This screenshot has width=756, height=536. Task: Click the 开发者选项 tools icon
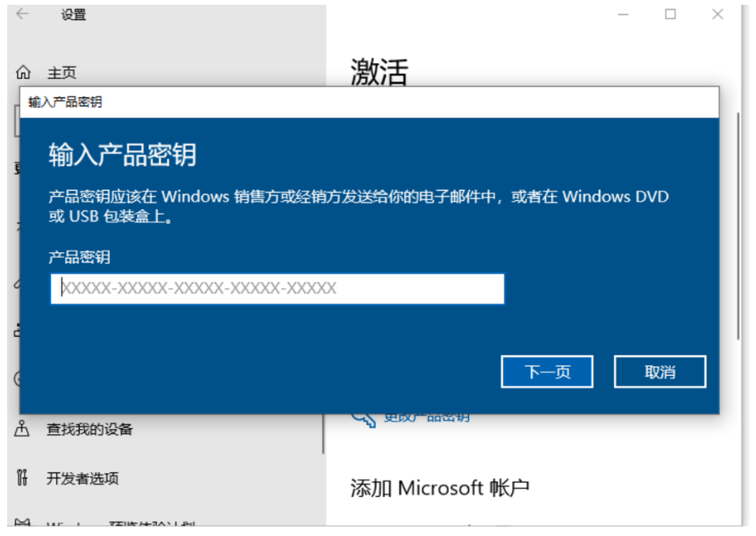(x=22, y=478)
